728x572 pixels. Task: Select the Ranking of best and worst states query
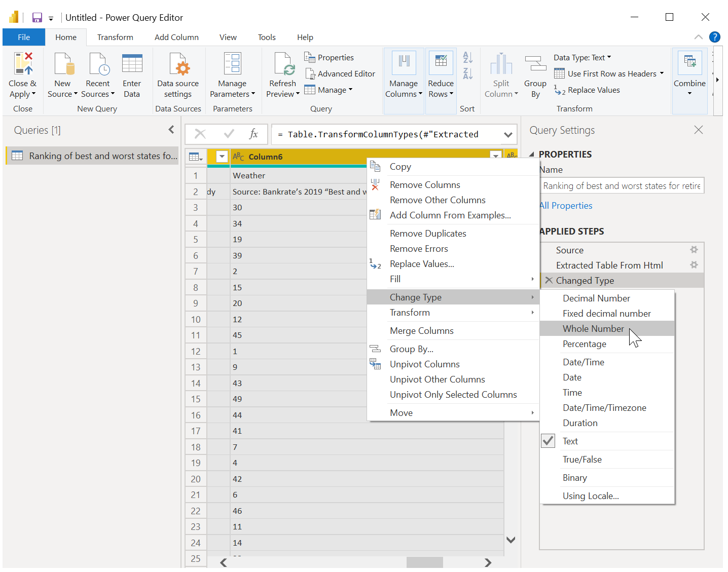pos(92,156)
